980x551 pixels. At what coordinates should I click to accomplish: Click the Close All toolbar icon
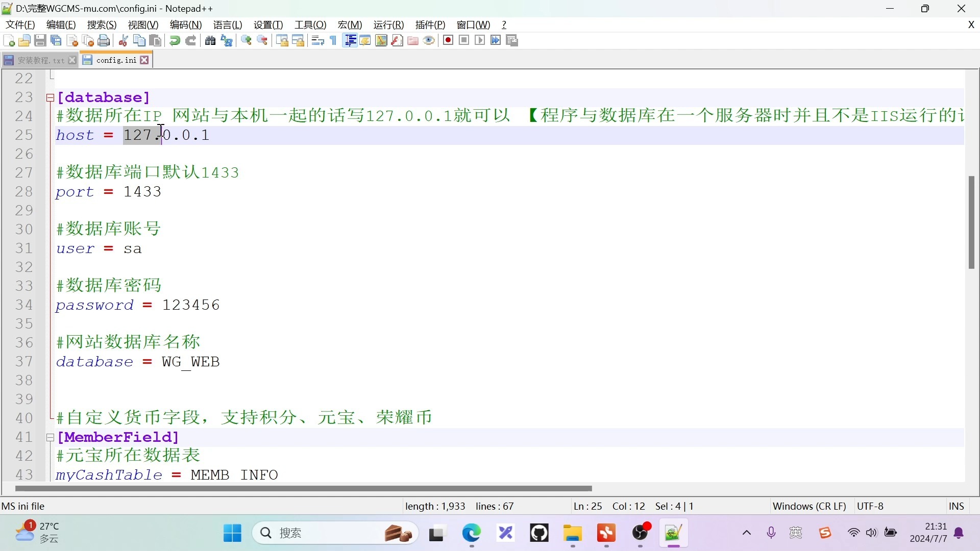88,41
